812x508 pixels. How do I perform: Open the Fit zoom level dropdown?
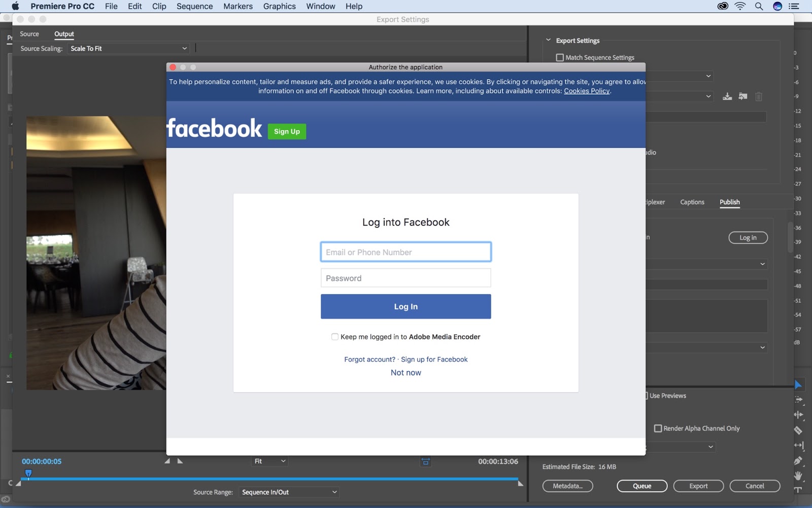[269, 461]
